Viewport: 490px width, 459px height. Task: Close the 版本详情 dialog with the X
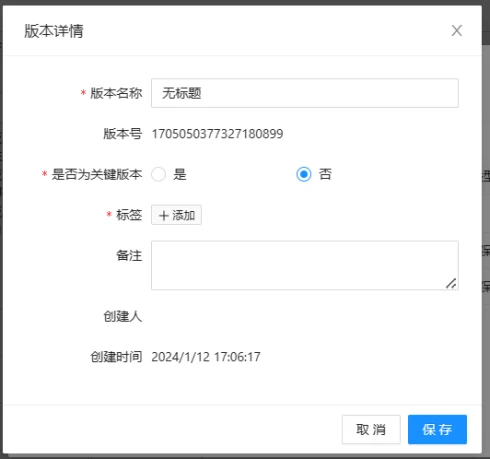click(x=457, y=31)
